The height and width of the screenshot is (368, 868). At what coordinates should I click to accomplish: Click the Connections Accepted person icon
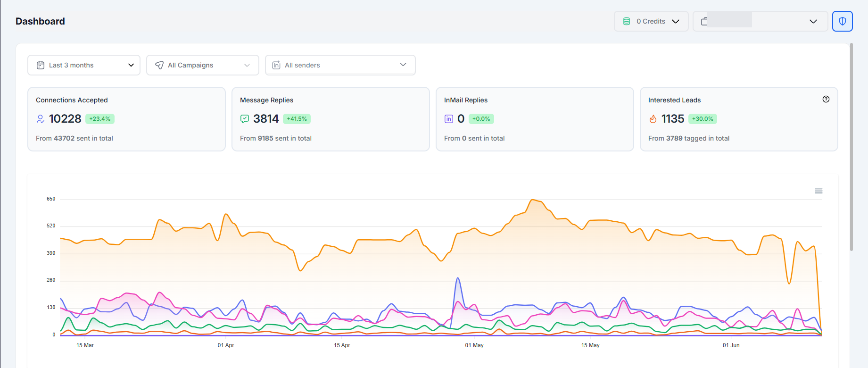pos(40,119)
